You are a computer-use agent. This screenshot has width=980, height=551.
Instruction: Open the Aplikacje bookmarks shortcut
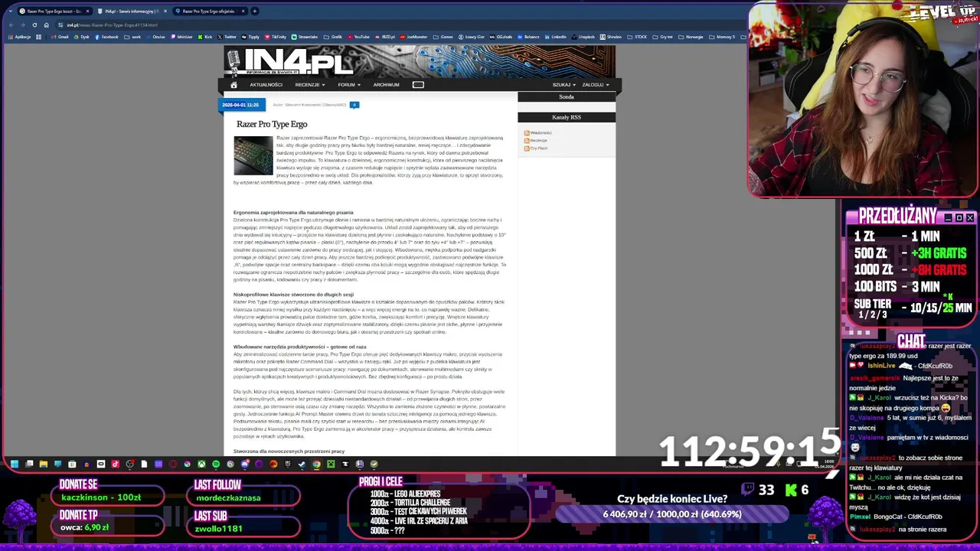pos(19,37)
